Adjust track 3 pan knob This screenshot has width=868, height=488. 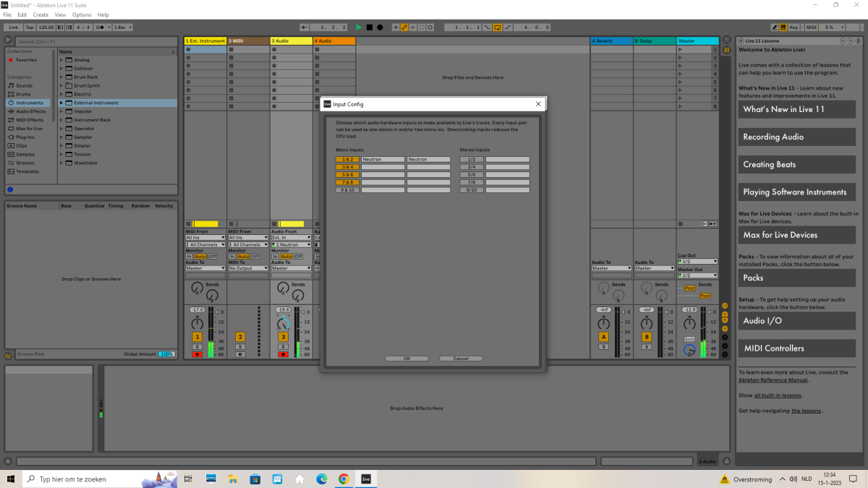click(x=284, y=325)
